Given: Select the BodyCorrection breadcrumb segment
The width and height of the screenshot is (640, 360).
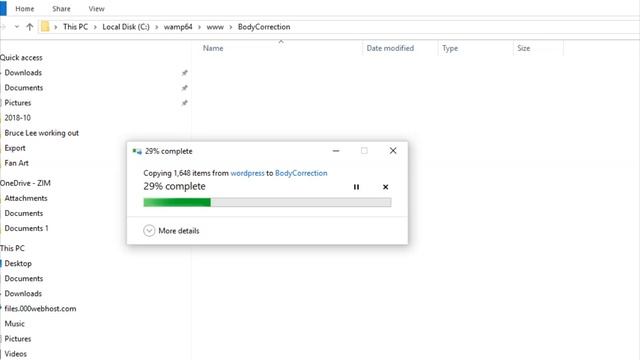Looking at the screenshot, I should click(264, 27).
